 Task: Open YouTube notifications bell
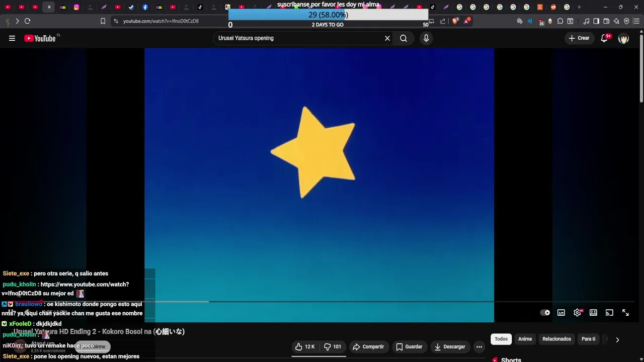point(605,38)
